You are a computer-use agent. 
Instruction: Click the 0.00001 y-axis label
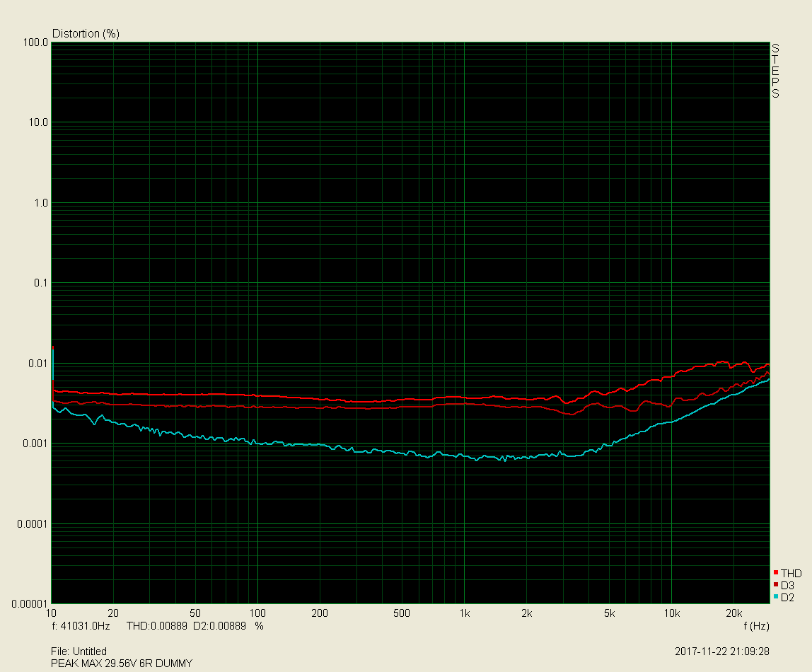pyautogui.click(x=30, y=604)
